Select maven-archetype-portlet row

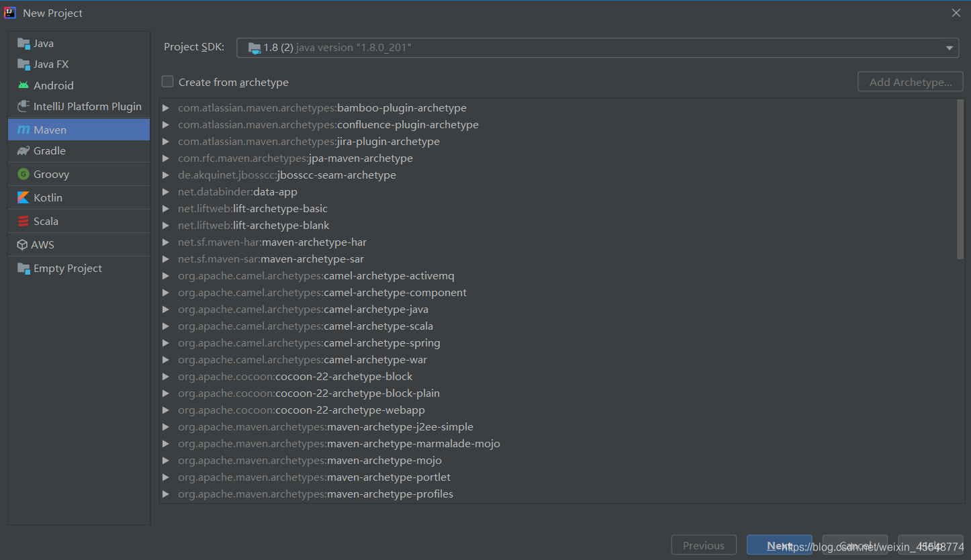click(x=558, y=477)
